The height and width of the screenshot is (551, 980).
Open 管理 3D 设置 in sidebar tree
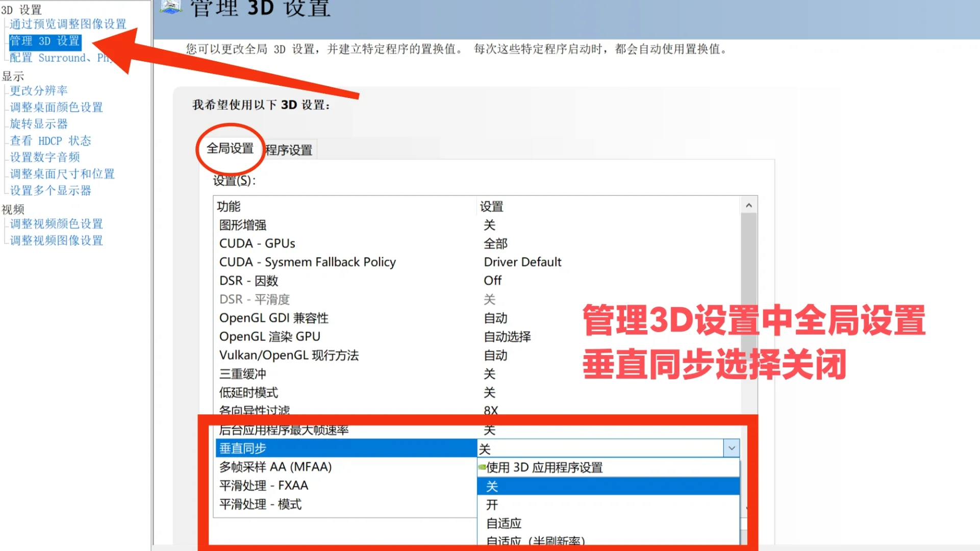(x=45, y=41)
